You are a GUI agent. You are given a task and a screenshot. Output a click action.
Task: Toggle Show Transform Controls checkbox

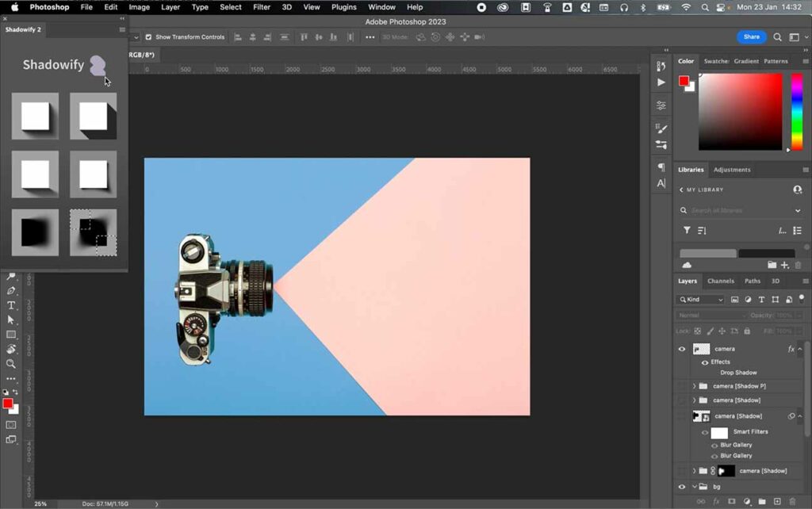click(148, 37)
